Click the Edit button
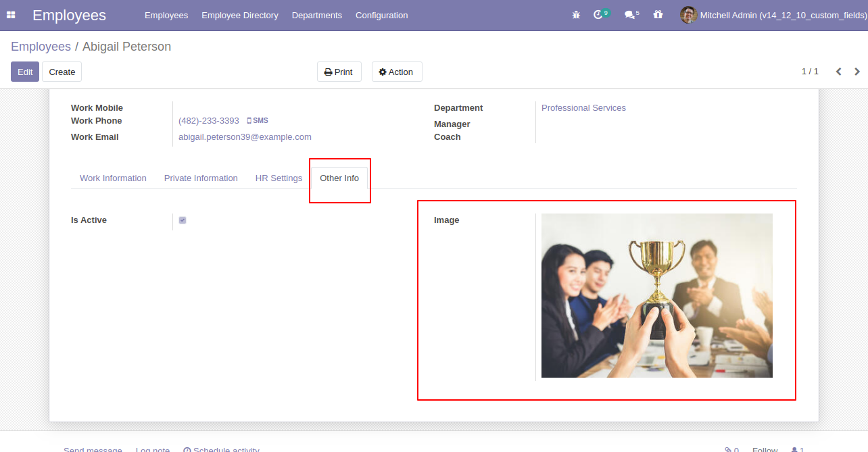Viewport: 868px width, 452px height. tap(25, 72)
